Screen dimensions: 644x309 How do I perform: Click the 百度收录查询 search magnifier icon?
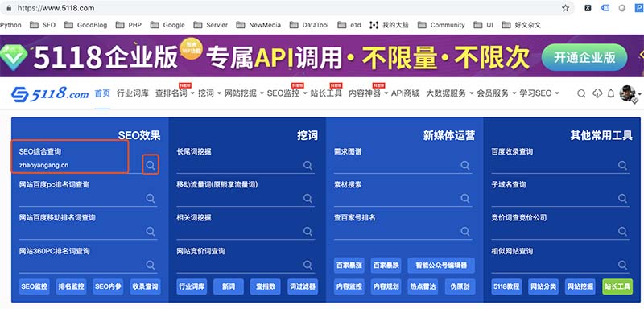622,165
